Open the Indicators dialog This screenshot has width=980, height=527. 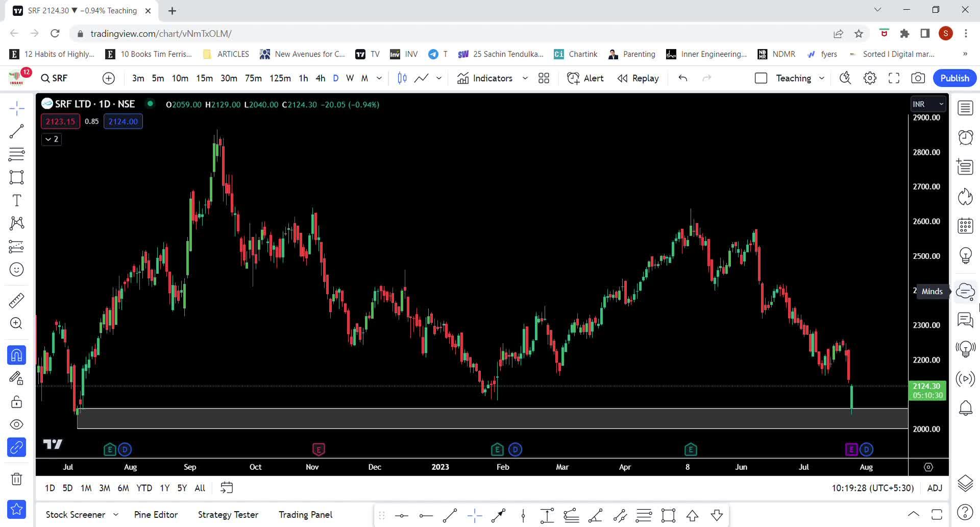pos(485,78)
